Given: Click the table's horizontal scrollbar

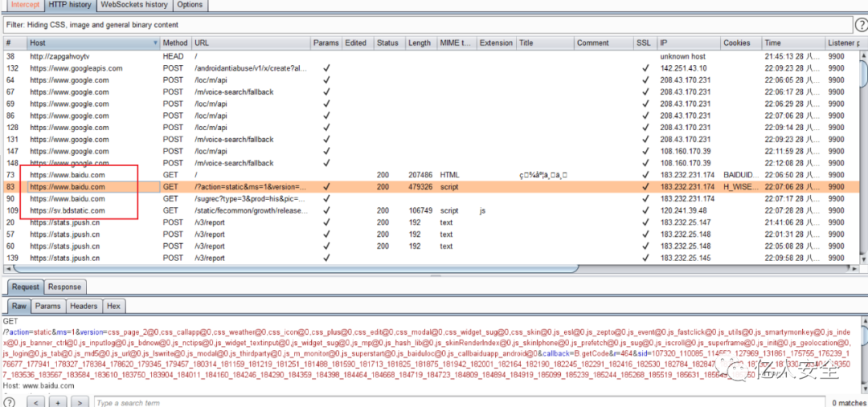Looking at the screenshot, I should click(296, 268).
